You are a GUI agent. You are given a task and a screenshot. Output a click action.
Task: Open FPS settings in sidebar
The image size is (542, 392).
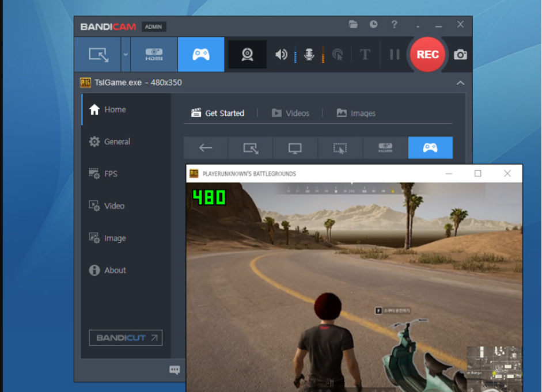point(126,174)
